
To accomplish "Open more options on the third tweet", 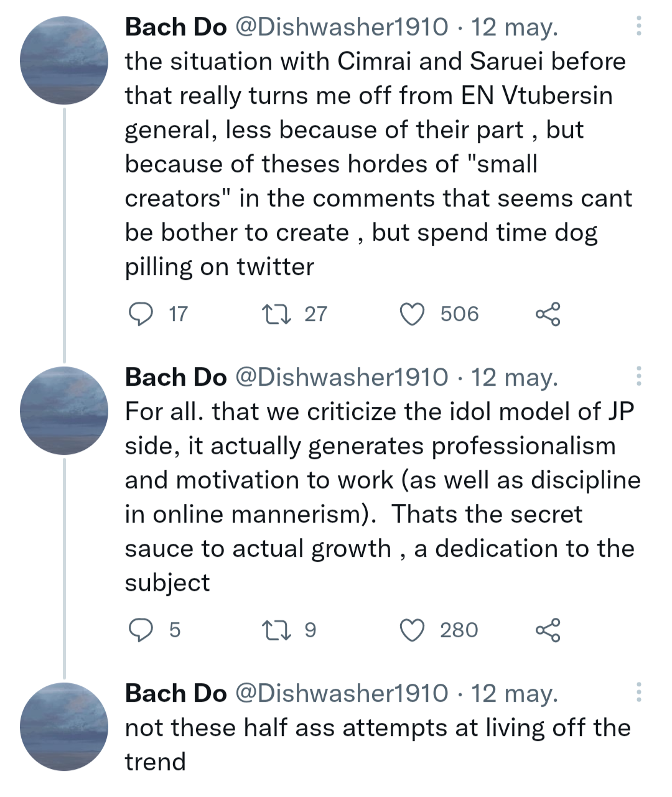I will pos(639,692).
